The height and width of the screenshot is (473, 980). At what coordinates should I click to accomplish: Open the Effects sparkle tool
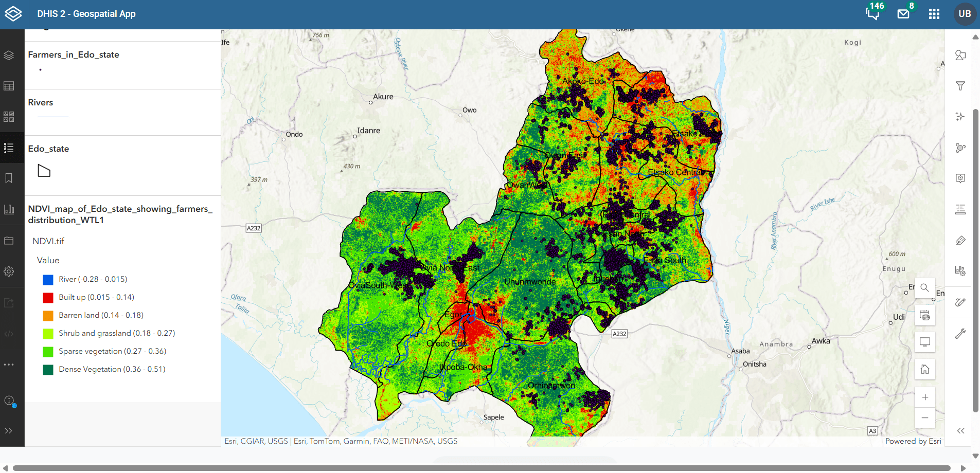[x=960, y=117]
